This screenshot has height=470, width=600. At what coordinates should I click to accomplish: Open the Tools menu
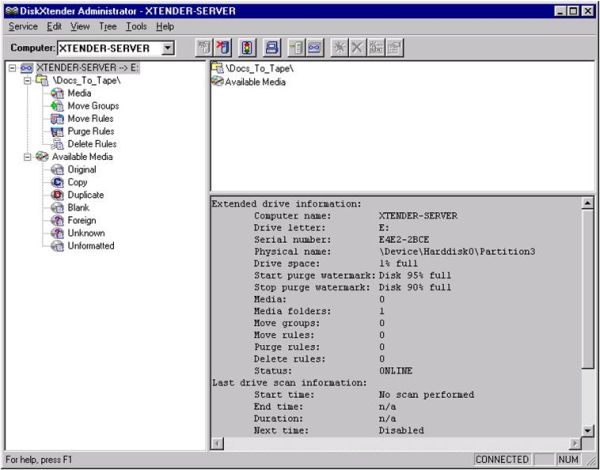(136, 26)
